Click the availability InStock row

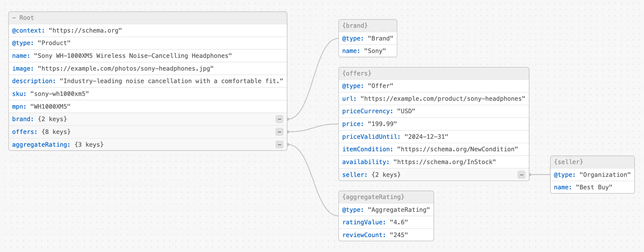coord(434,162)
